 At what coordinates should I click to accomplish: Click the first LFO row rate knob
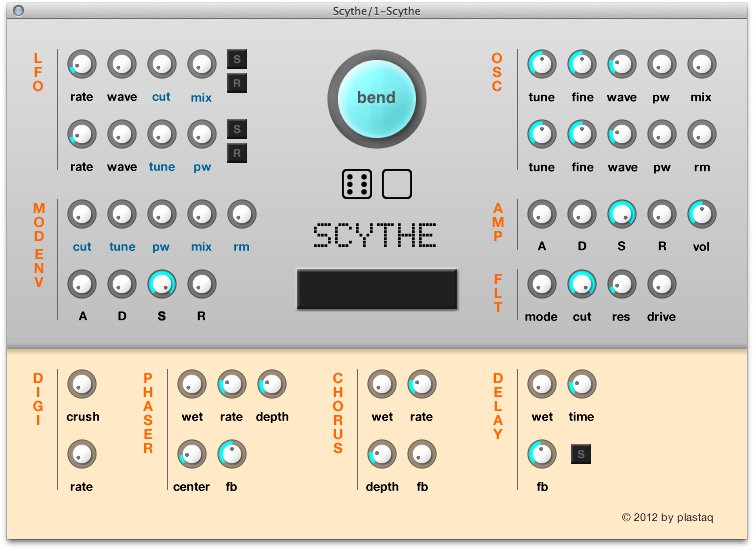[82, 64]
